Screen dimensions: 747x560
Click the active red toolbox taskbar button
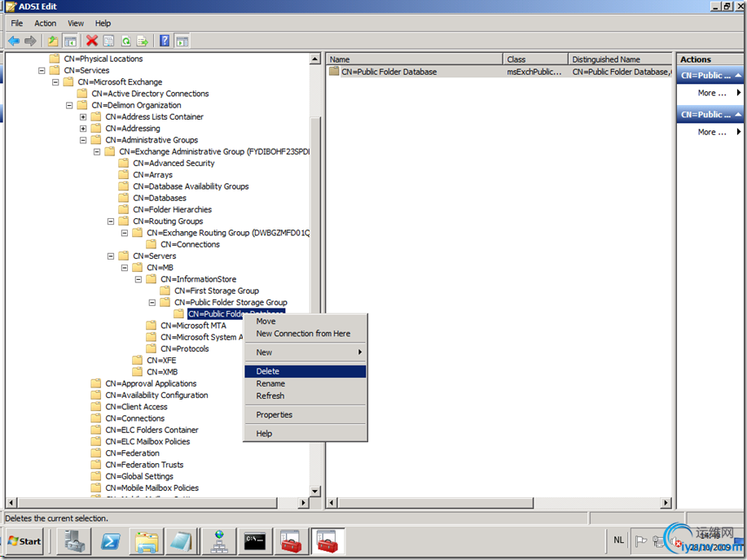click(x=327, y=541)
